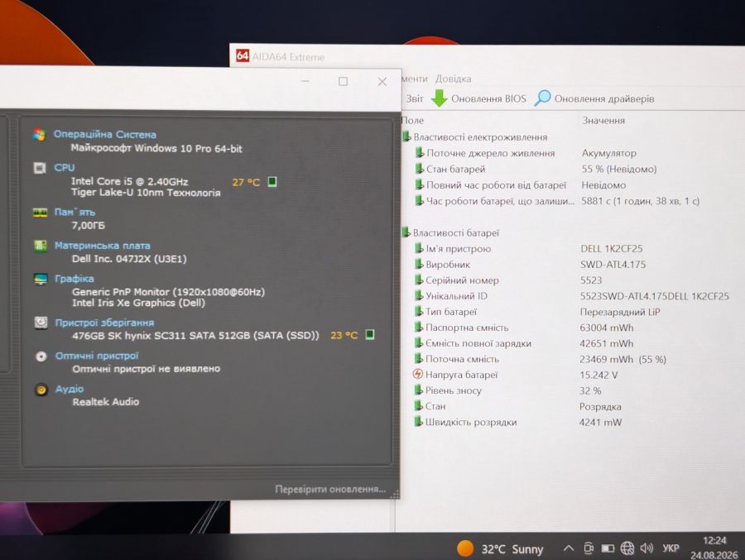Click the speaker icon by Аудіо
Screen dimensions: 745x560
pyautogui.click(x=41, y=390)
